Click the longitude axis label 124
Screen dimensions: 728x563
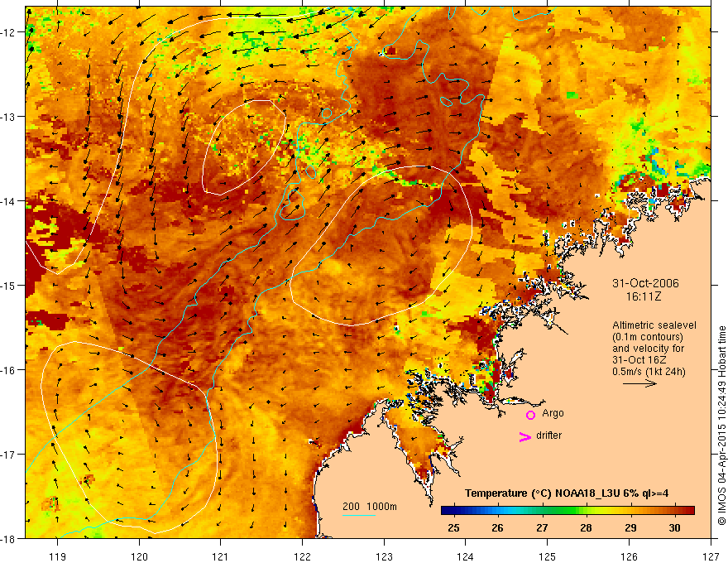tap(466, 556)
